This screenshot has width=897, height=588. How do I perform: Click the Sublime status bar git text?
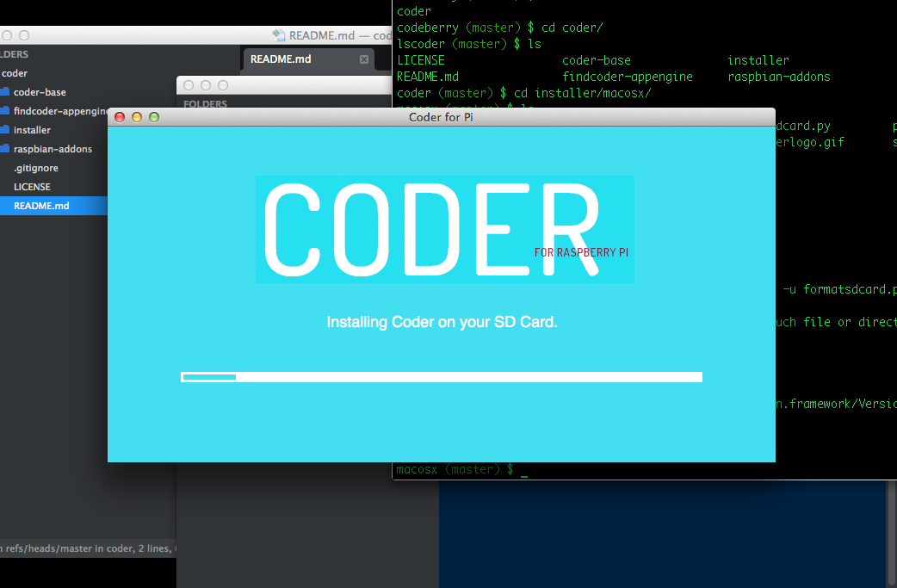[x=88, y=548]
